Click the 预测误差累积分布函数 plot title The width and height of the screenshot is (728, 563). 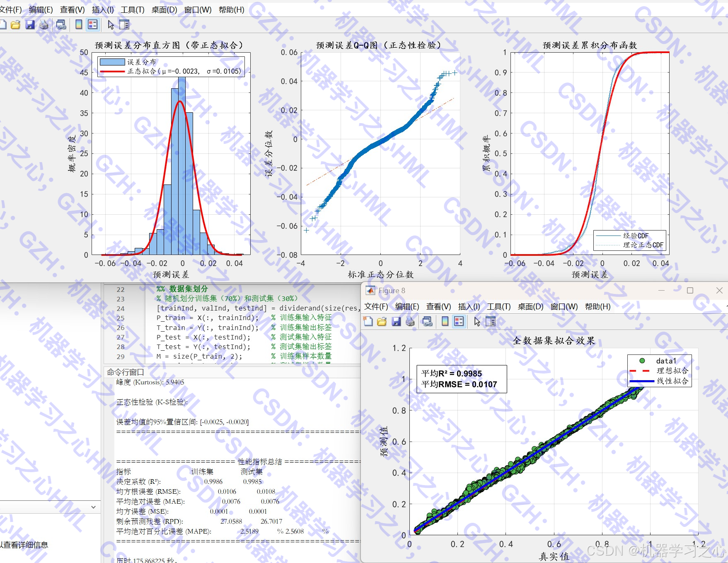point(590,45)
